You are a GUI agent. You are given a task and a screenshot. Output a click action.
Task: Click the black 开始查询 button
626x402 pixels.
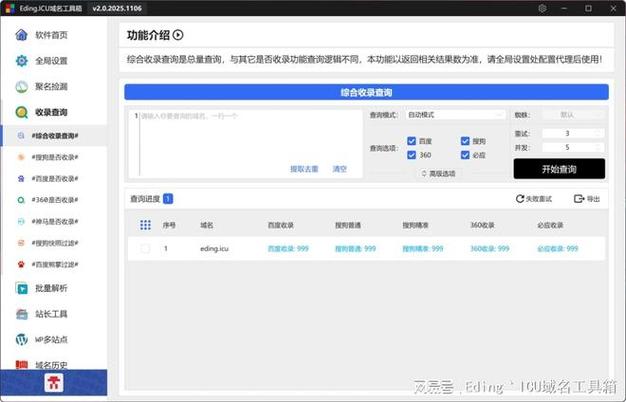coord(559,169)
